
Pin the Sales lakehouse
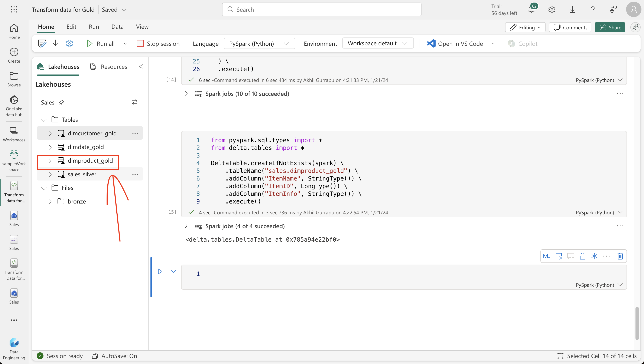pos(61,102)
